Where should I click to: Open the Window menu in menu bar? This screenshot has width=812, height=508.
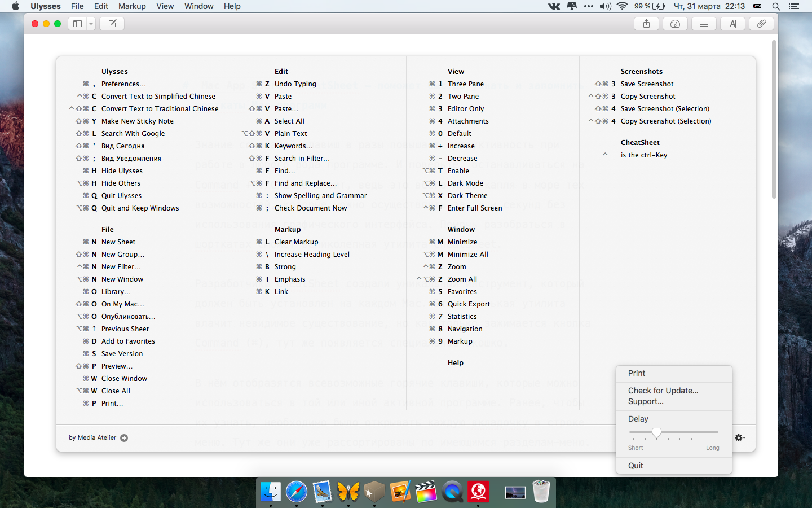tap(198, 6)
